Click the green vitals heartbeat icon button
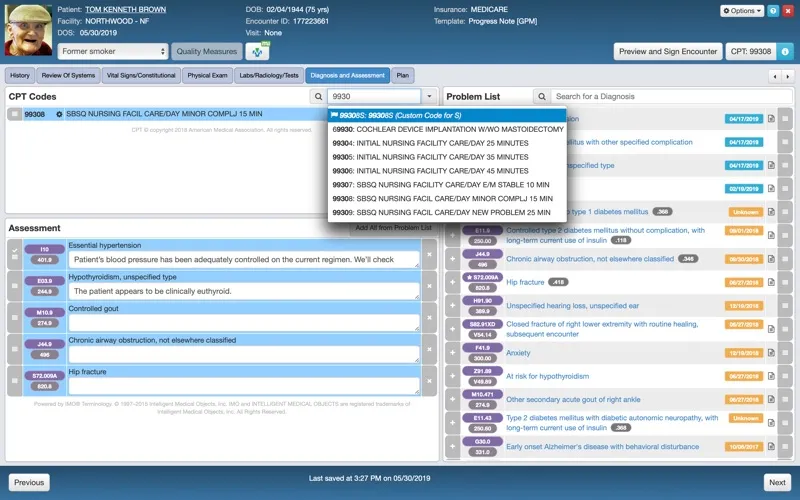 pos(257,52)
